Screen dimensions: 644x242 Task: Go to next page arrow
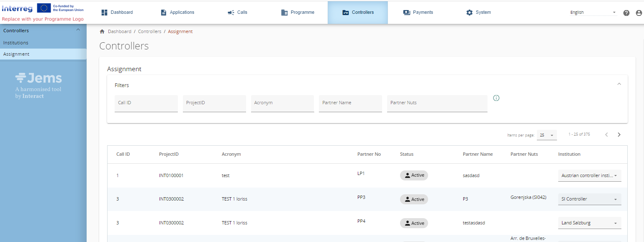619,135
